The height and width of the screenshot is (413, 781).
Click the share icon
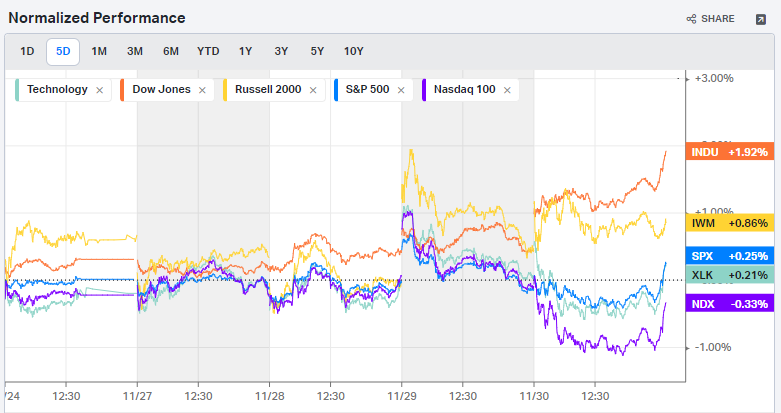[x=692, y=19]
